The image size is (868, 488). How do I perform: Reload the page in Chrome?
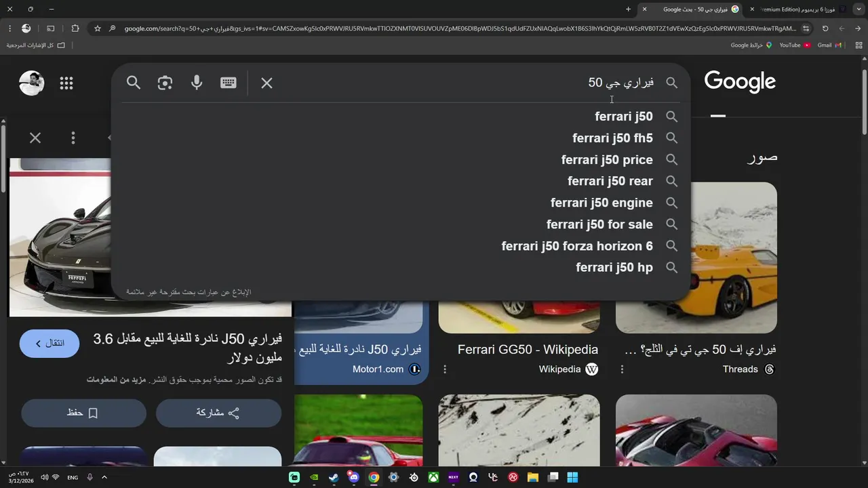[825, 28]
